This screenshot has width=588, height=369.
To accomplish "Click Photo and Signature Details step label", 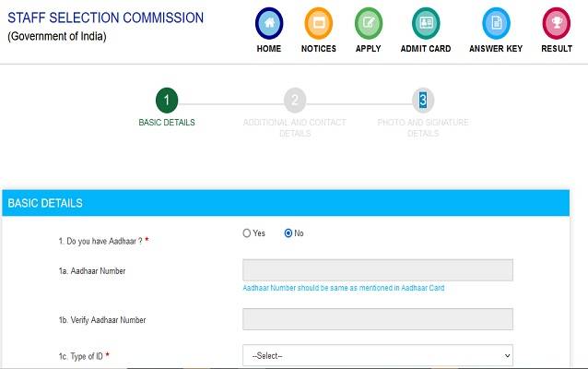I will (x=423, y=127).
